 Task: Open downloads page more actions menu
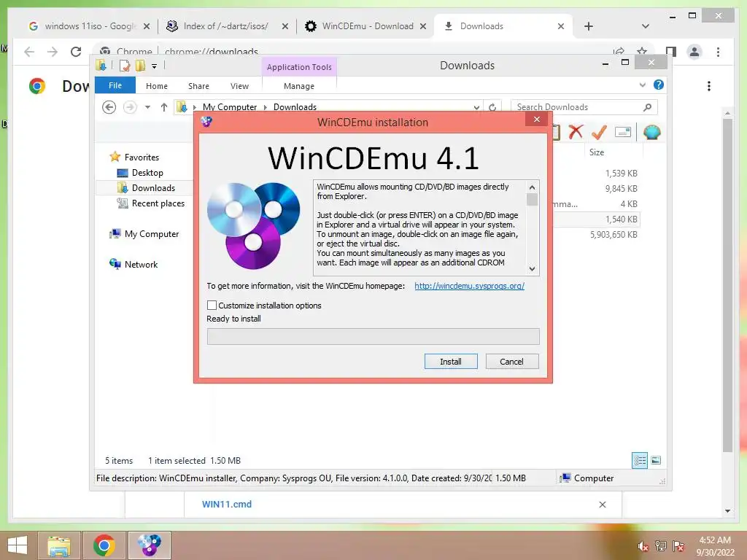click(709, 86)
